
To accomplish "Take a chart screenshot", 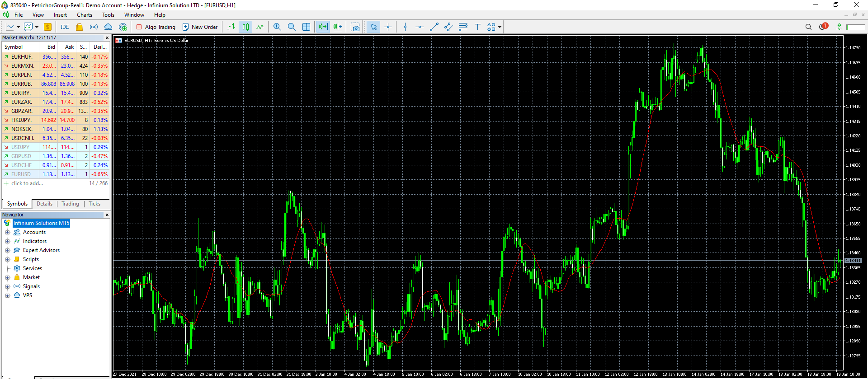I will pos(355,27).
